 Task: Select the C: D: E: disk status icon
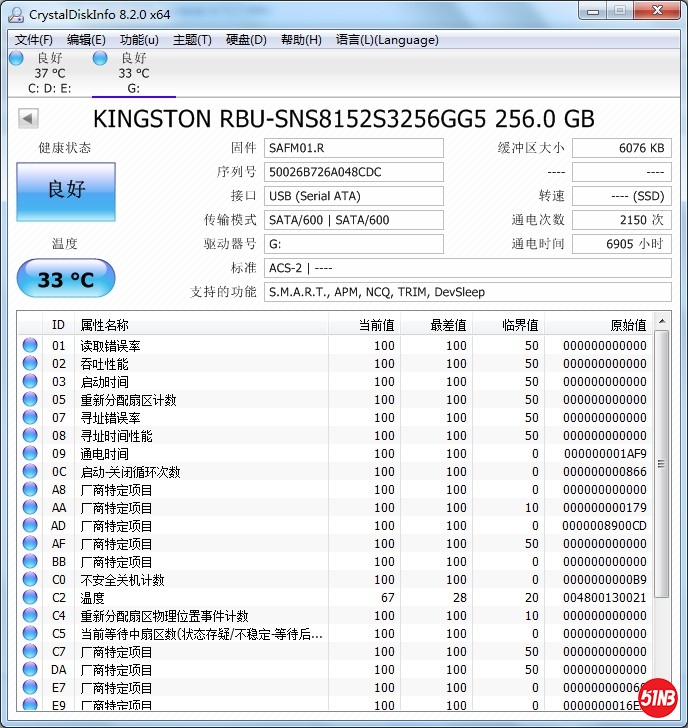pos(16,59)
